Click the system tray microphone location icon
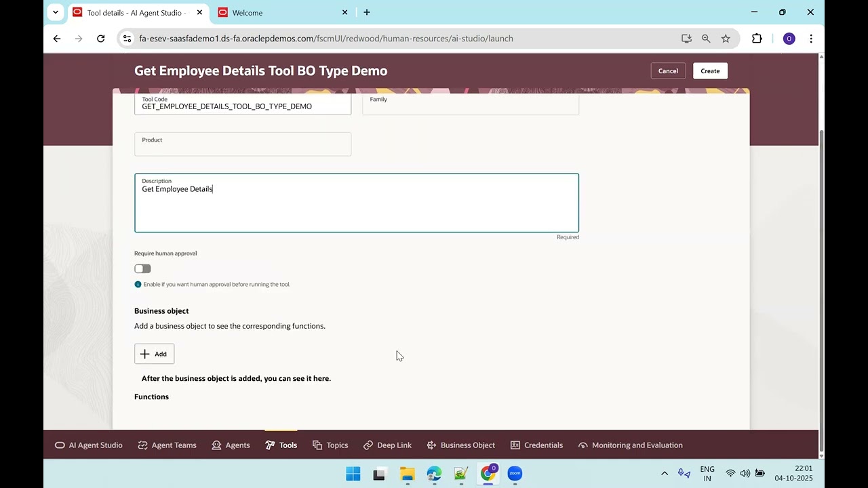The image size is (868, 488). (x=684, y=474)
